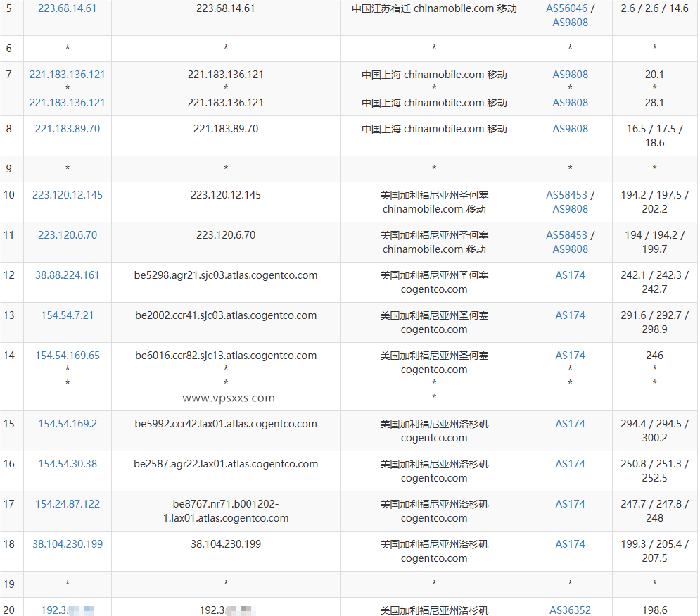Image resolution: width=700 pixels, height=616 pixels.
Task: Select hostname be5992.ccr42.lax01.atlas.cogentco.com
Action: tap(226, 424)
